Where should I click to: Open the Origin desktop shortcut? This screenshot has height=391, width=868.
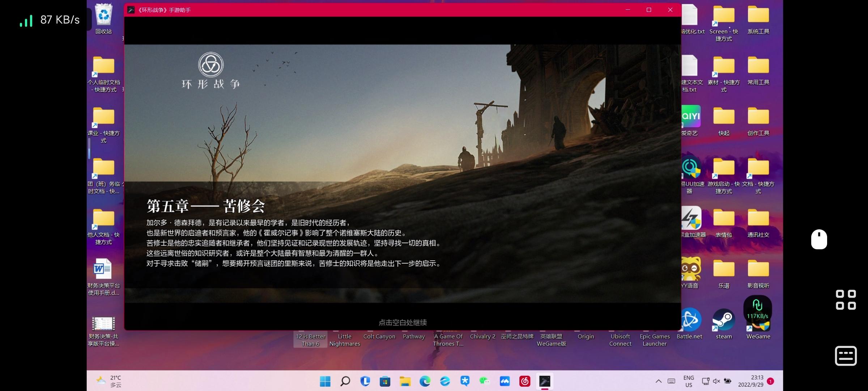point(586,336)
